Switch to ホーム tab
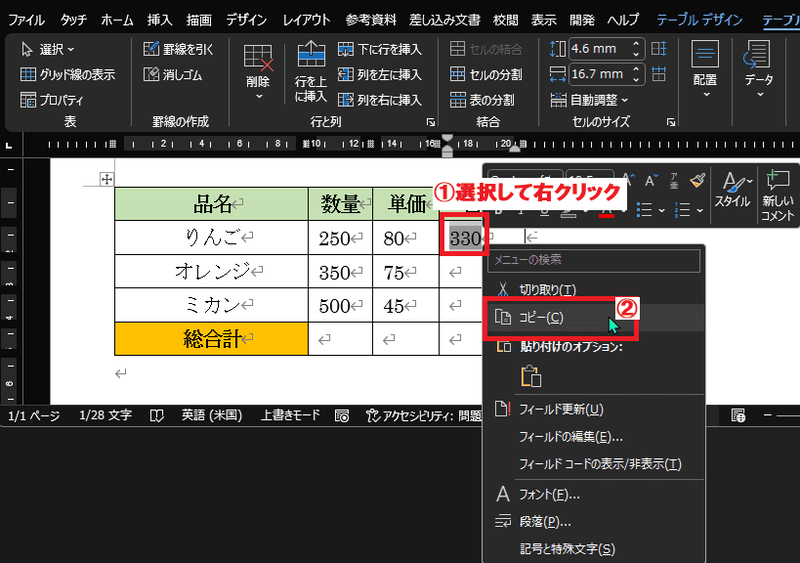Viewport: 800px width, 563px height. (117, 20)
